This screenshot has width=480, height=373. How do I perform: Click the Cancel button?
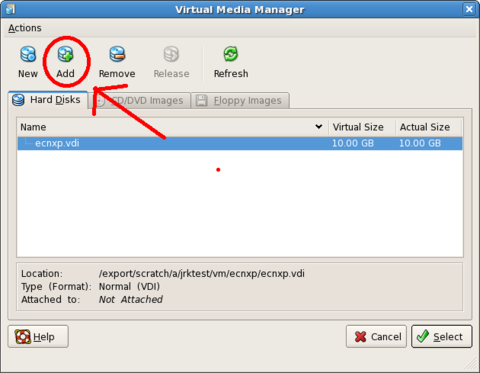pyautogui.click(x=376, y=337)
